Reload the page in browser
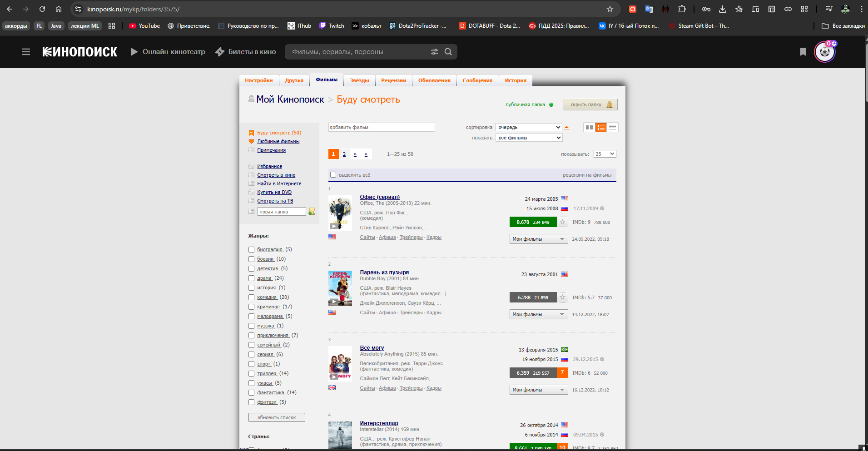 42,9
